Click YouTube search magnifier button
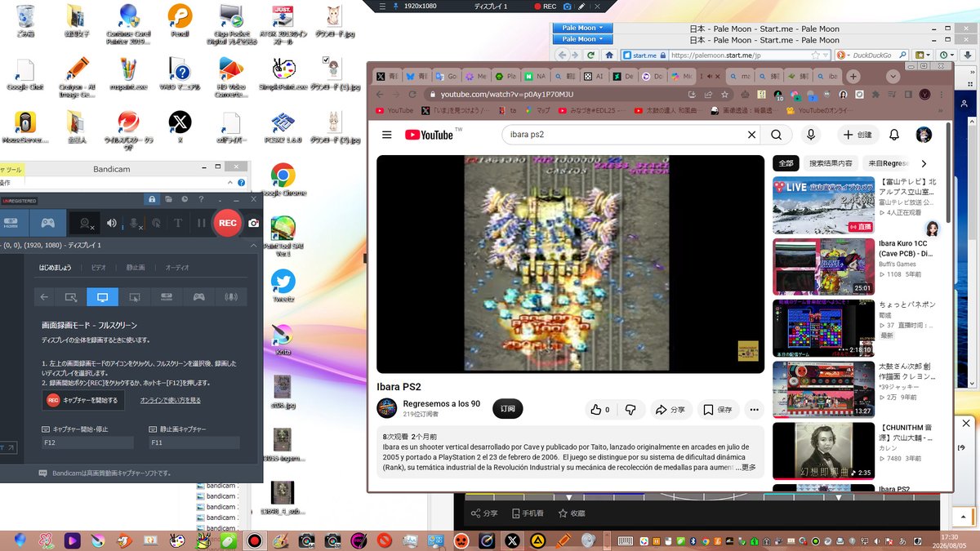 tap(777, 135)
